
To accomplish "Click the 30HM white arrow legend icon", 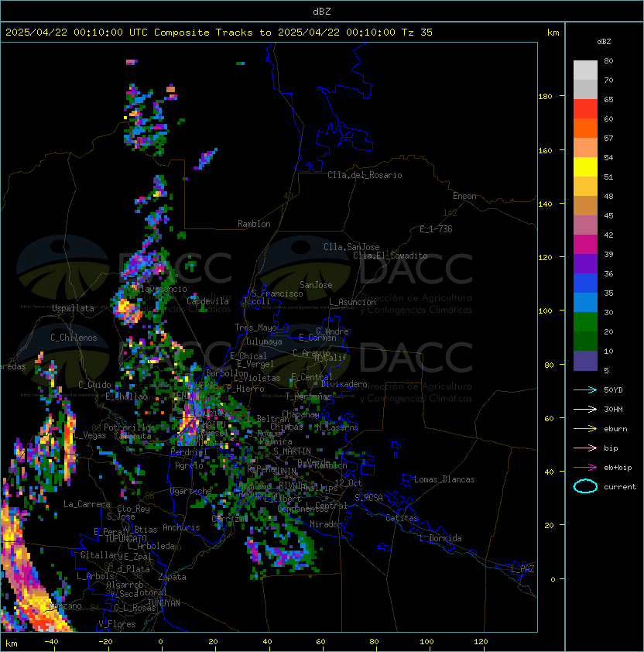I will (x=585, y=409).
